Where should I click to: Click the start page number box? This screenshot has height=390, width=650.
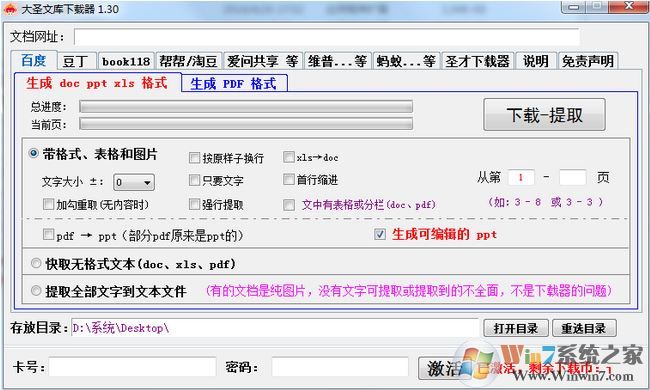pos(521,177)
